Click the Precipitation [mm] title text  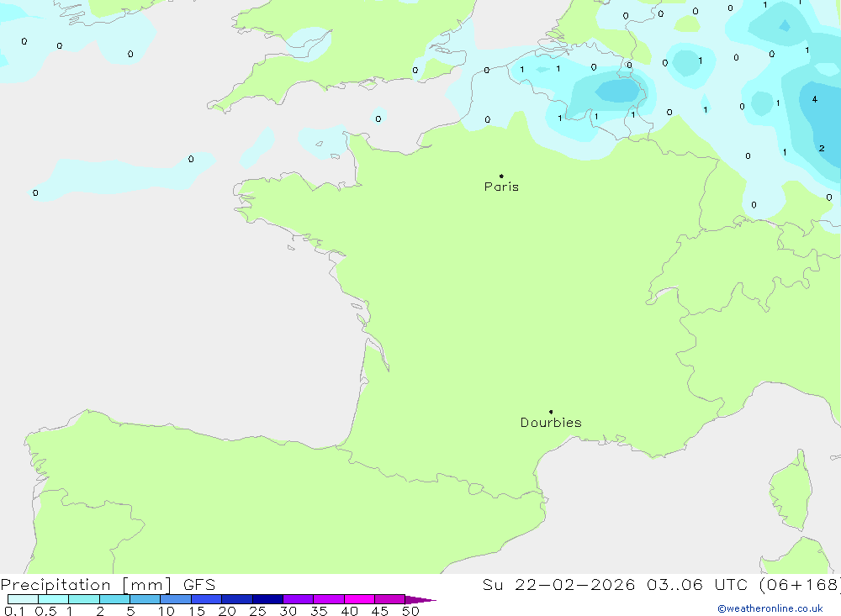(86, 585)
